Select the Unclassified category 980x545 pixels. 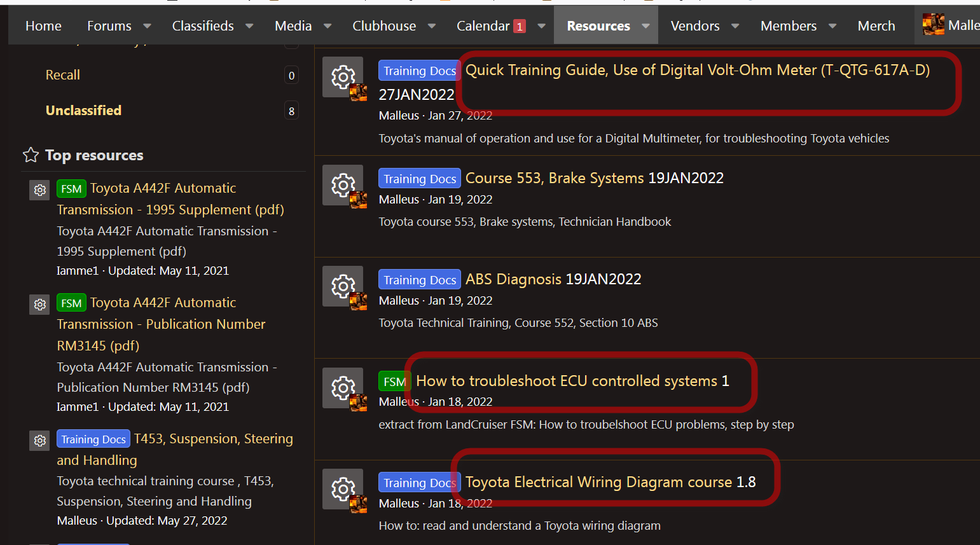tap(83, 111)
